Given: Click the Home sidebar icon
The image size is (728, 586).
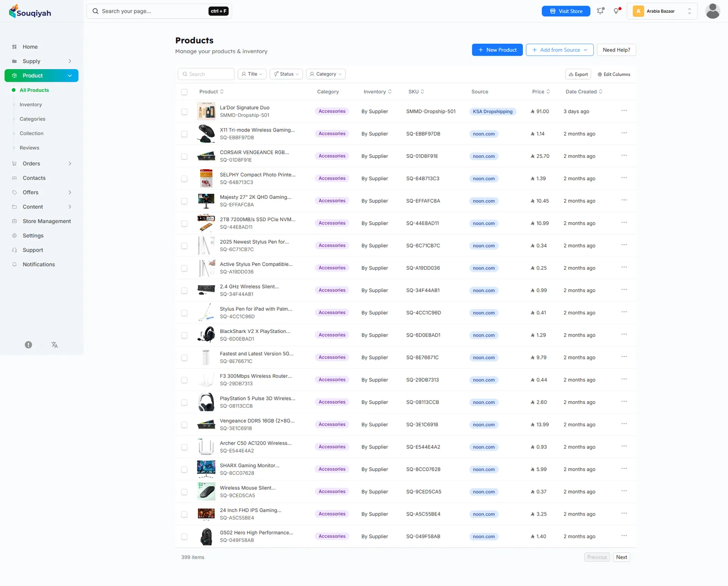Looking at the screenshot, I should coord(14,47).
